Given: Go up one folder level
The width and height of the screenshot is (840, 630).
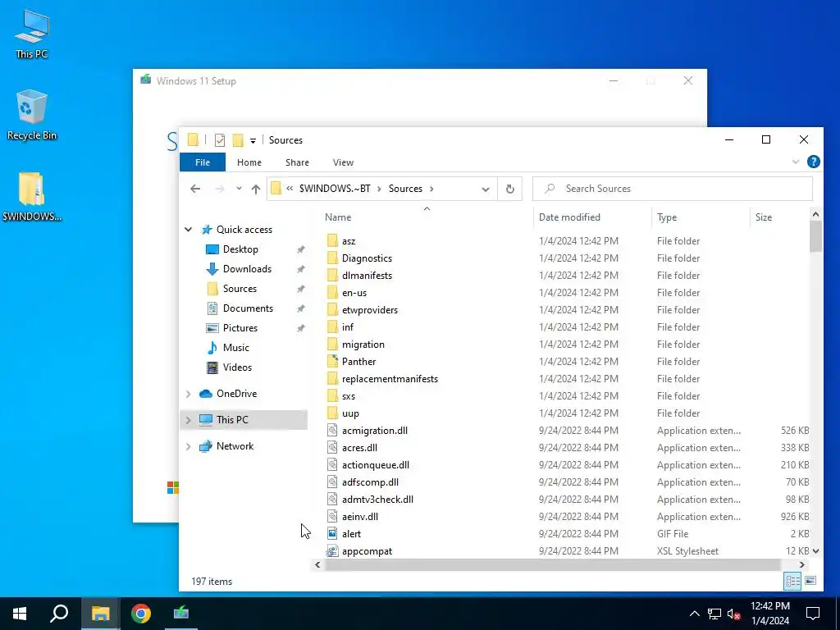Looking at the screenshot, I should [256, 189].
